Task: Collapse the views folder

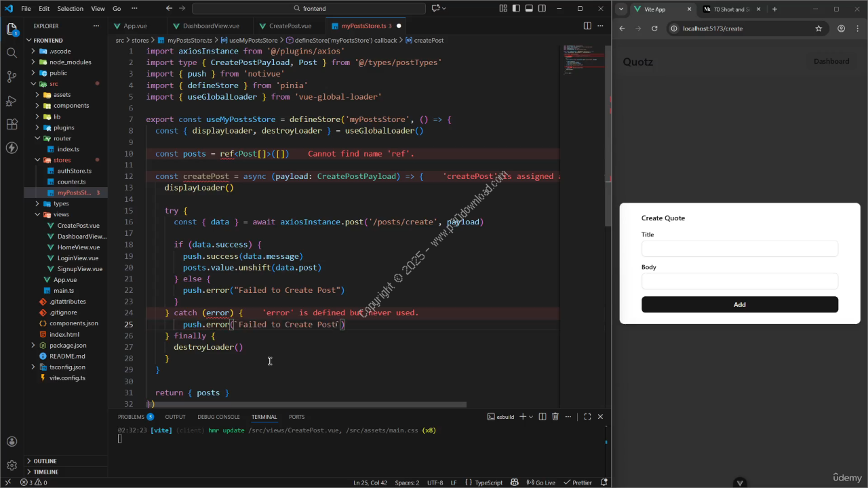Action: (x=61, y=214)
